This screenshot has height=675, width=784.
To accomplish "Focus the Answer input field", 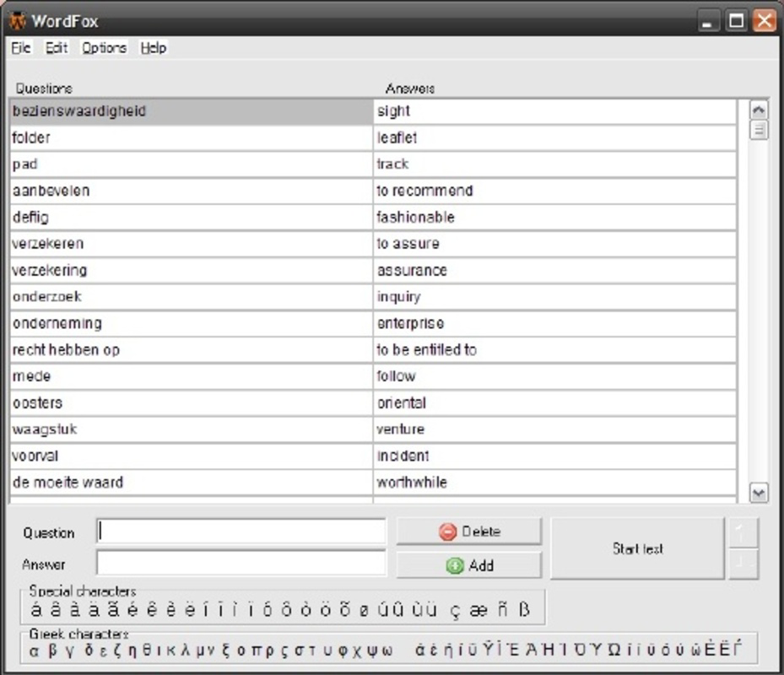I will [x=241, y=564].
